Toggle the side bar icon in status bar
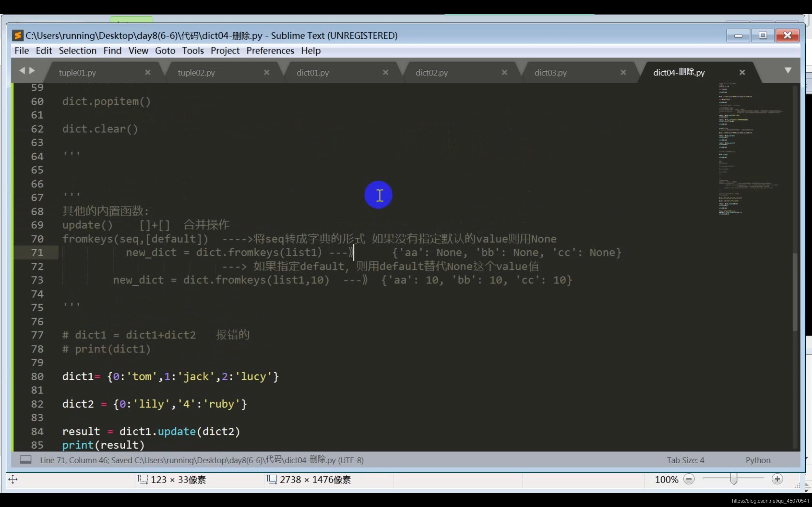The image size is (812, 507). 25,459
